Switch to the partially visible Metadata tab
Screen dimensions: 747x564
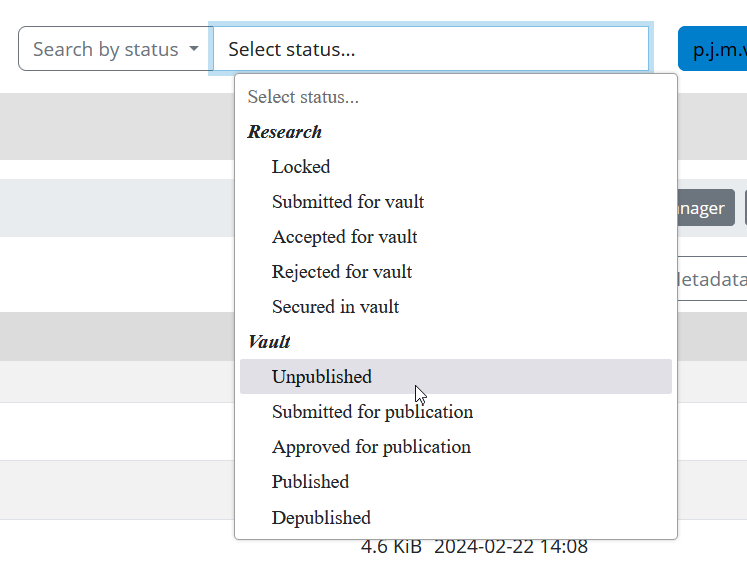712,279
